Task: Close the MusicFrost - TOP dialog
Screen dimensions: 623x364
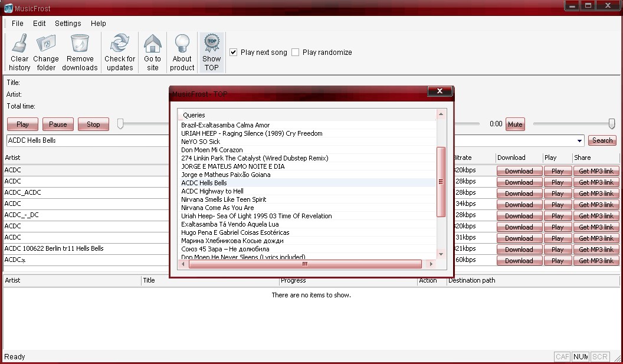Action: point(440,91)
